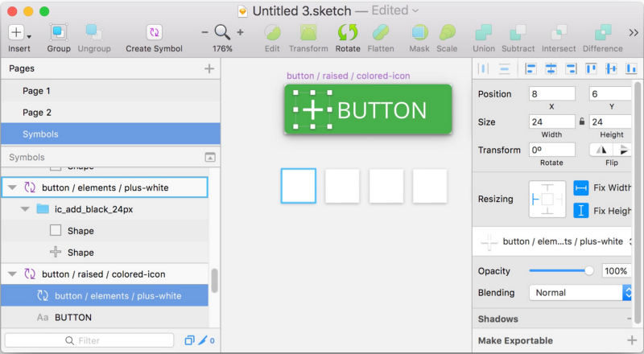Click the Mask tool icon
The image size is (644, 354).
coord(419,33)
